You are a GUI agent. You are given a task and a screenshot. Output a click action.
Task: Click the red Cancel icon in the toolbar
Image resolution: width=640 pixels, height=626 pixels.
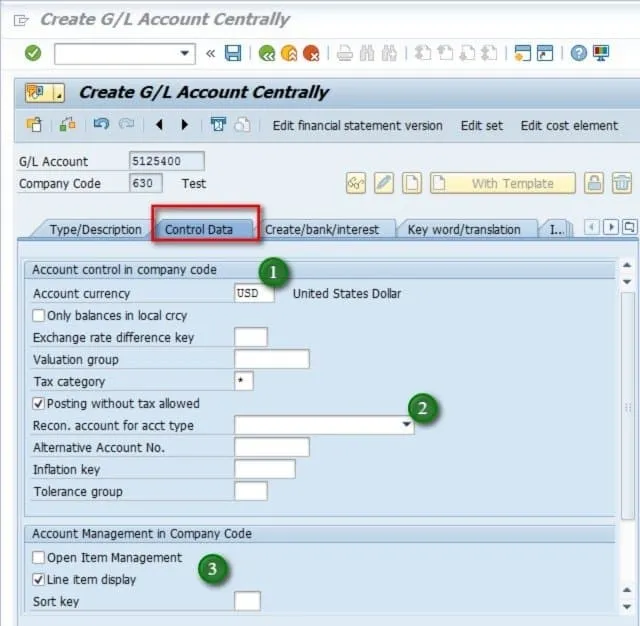pyautogui.click(x=311, y=53)
